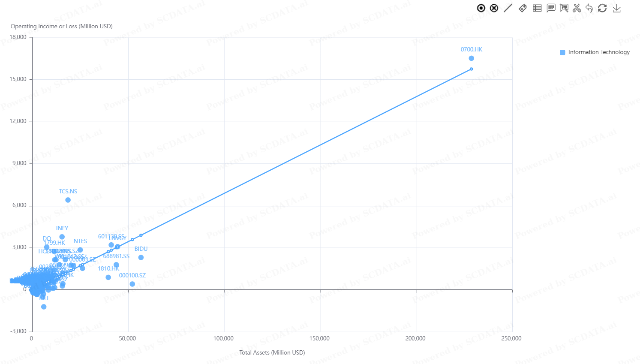Click the BIDU data point
Viewport: 640px width, 364px height.
141,257
